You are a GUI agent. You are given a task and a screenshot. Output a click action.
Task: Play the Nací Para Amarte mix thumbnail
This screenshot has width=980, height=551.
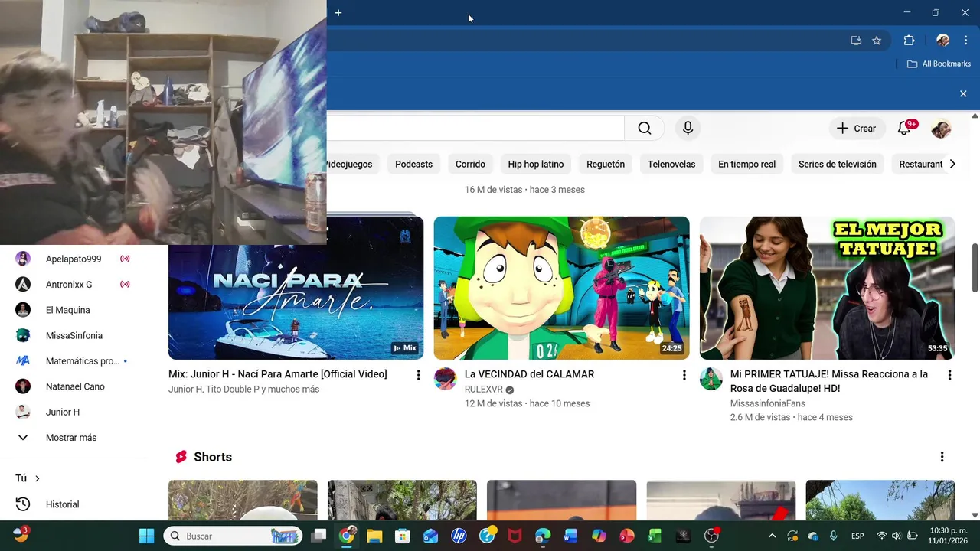(x=296, y=288)
